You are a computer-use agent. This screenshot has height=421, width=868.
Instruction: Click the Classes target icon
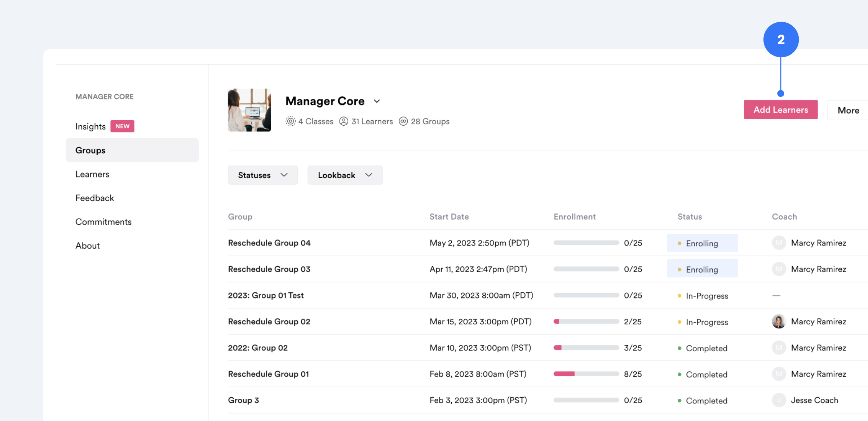290,121
